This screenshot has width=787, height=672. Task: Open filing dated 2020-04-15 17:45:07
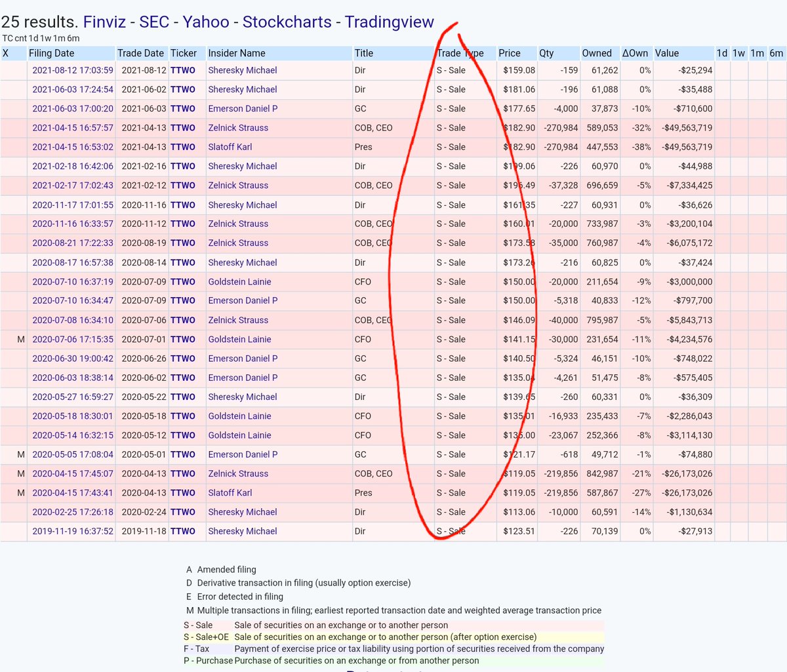pos(73,473)
